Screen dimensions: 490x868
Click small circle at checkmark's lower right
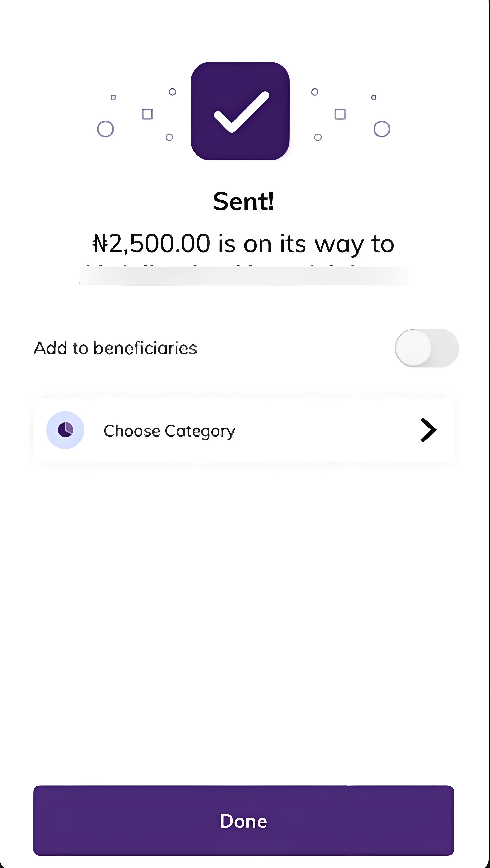(318, 137)
